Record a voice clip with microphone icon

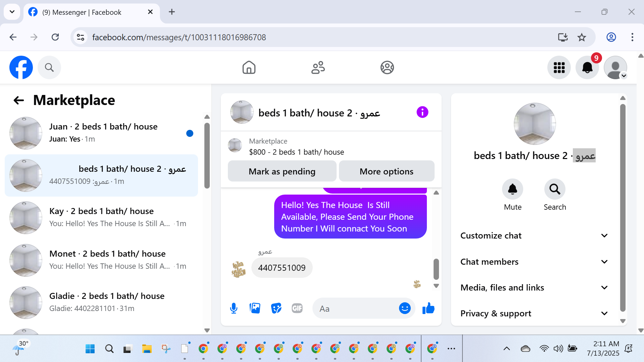click(x=234, y=308)
